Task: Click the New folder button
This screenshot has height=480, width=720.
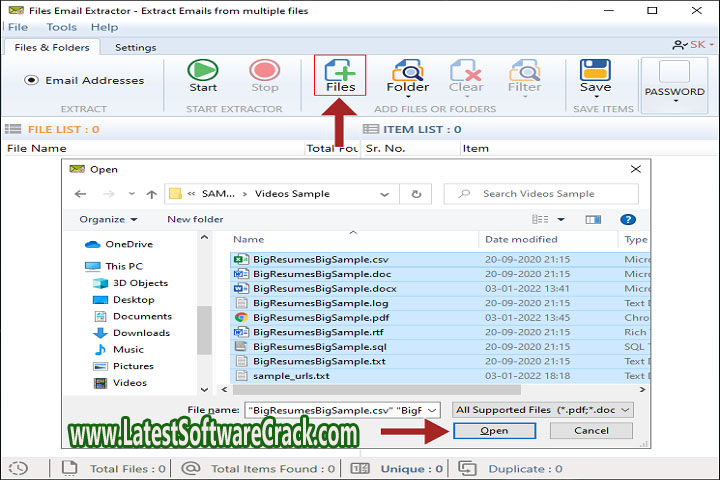Action: point(195,220)
